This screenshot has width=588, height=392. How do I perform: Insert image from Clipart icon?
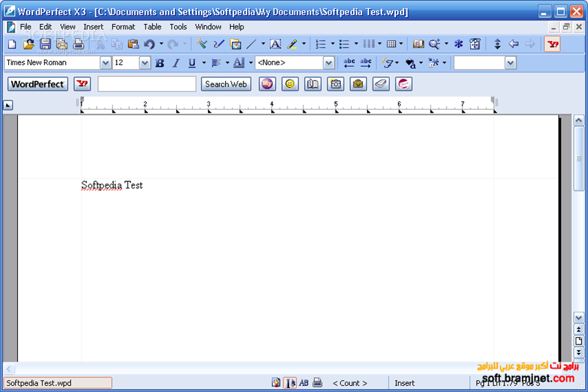pos(235,44)
